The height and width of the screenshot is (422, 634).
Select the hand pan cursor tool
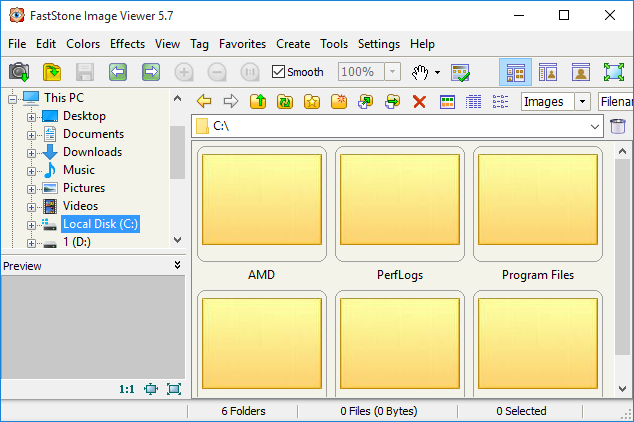point(420,72)
